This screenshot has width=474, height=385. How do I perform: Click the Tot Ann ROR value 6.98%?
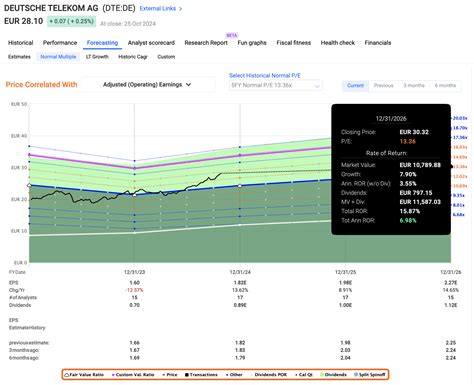click(x=408, y=220)
